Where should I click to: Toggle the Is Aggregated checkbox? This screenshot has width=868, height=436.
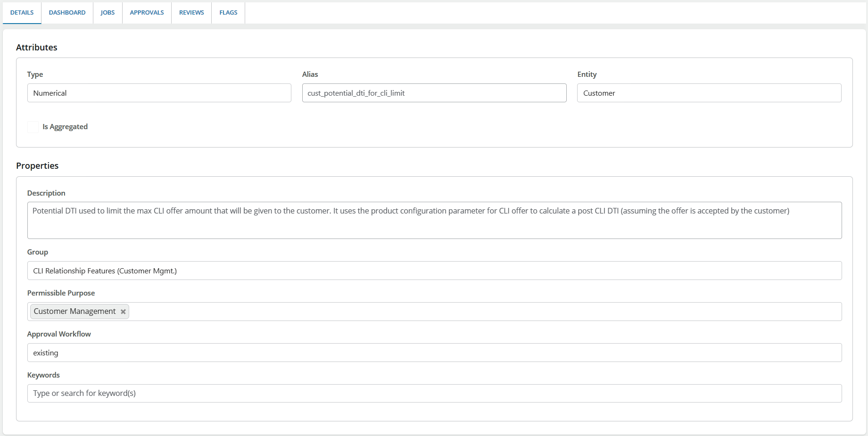(x=33, y=127)
